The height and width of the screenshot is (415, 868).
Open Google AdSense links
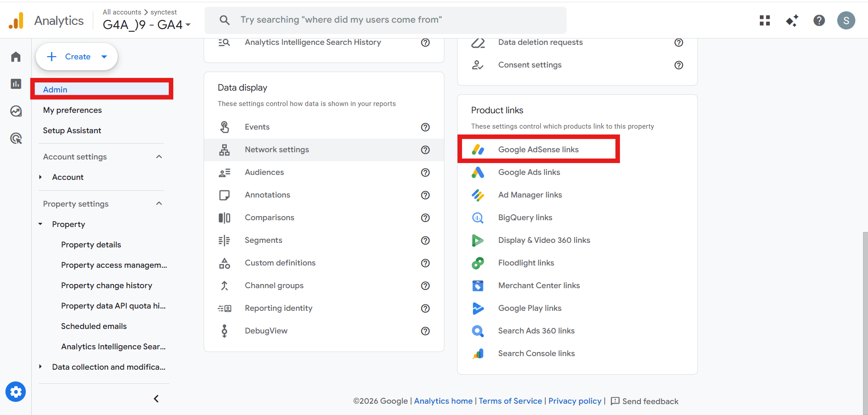click(x=539, y=150)
